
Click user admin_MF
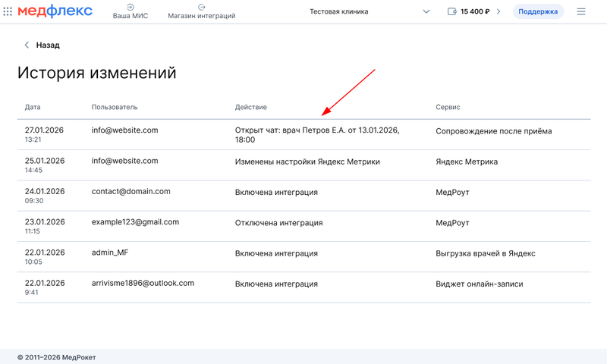110,253
